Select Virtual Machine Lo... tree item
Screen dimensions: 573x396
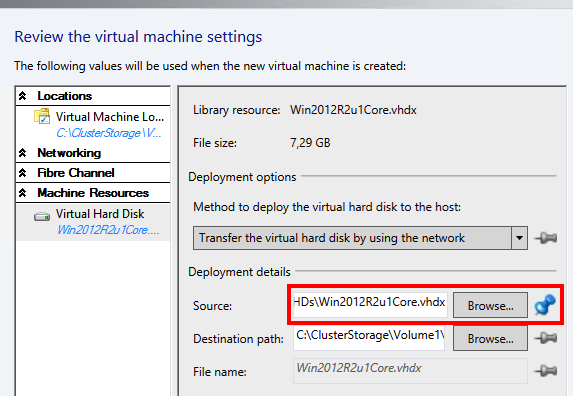click(x=93, y=124)
